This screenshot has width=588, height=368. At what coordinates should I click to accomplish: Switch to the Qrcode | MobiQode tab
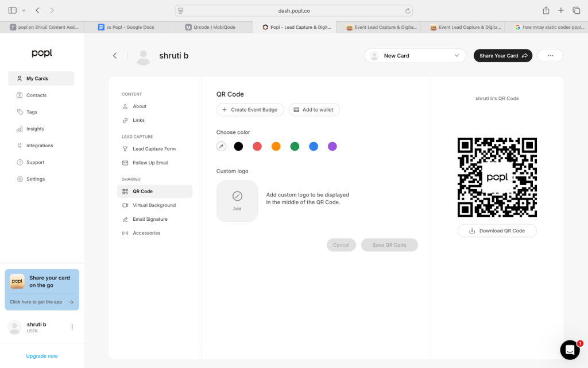coord(210,27)
